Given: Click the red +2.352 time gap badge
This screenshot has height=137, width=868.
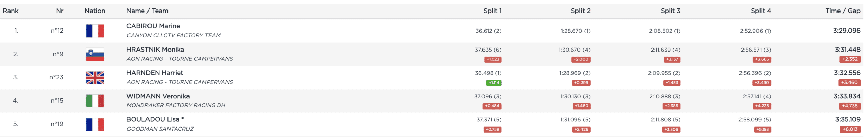Looking at the screenshot, I should [x=849, y=59].
